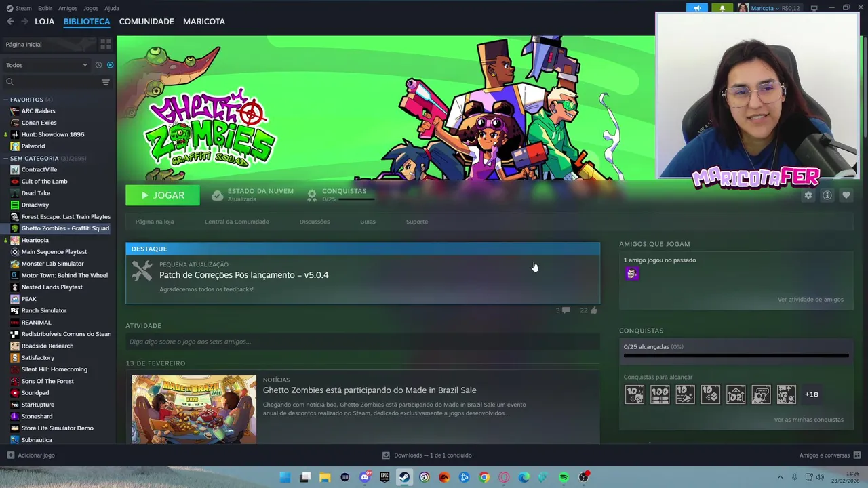The image size is (868, 488).
Task: Click the comments icon under the patch
Action: pyautogui.click(x=566, y=310)
